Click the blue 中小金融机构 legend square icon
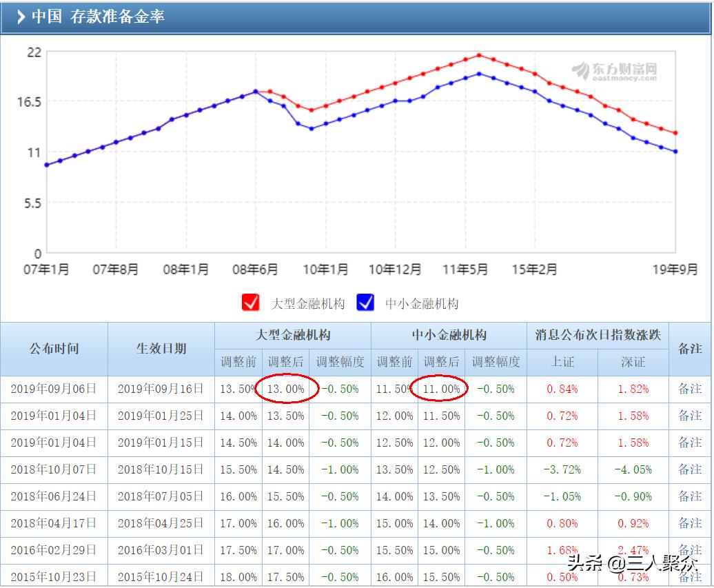Image resolution: width=714 pixels, height=588 pixels. [x=365, y=303]
